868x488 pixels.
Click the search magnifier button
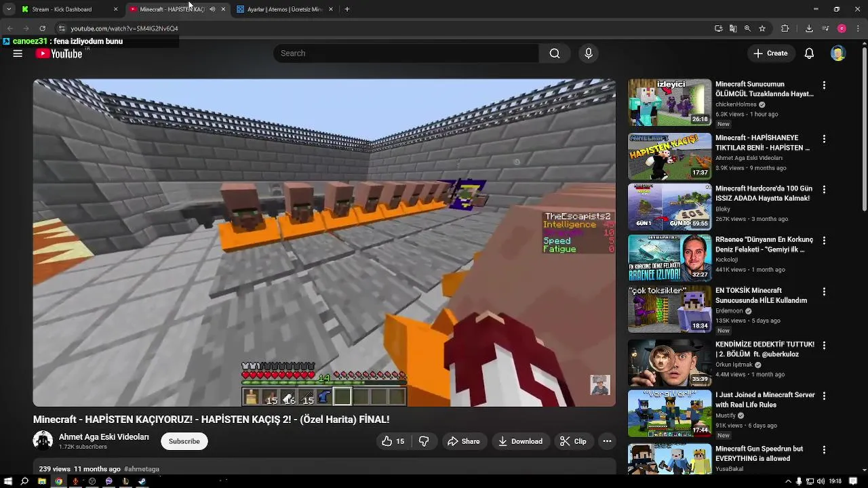click(x=555, y=54)
